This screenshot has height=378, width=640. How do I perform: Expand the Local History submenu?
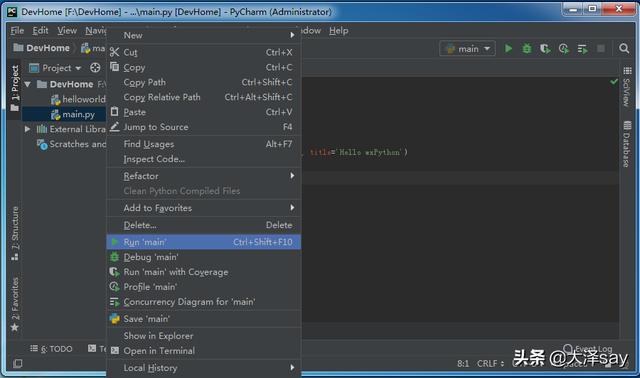pyautogui.click(x=204, y=368)
